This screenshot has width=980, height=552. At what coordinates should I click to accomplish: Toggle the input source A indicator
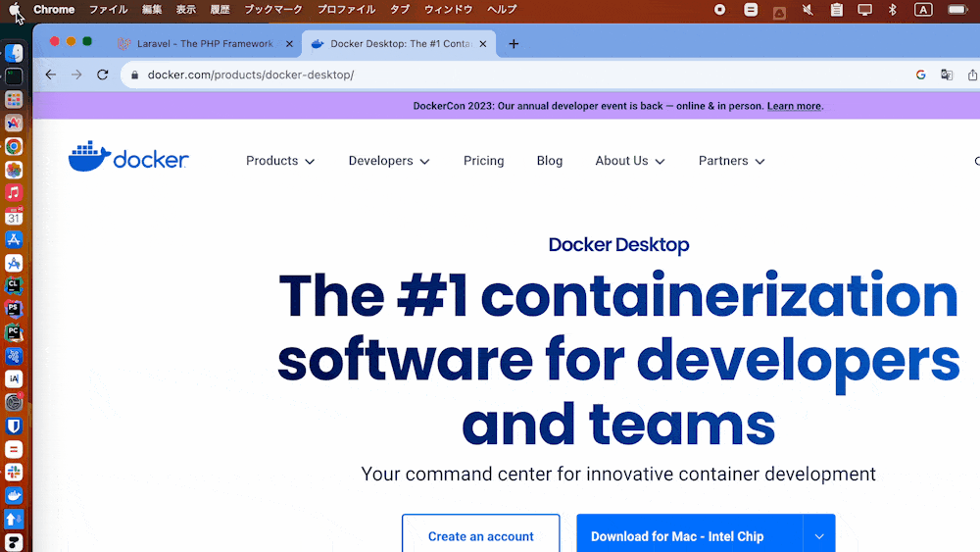(x=923, y=10)
